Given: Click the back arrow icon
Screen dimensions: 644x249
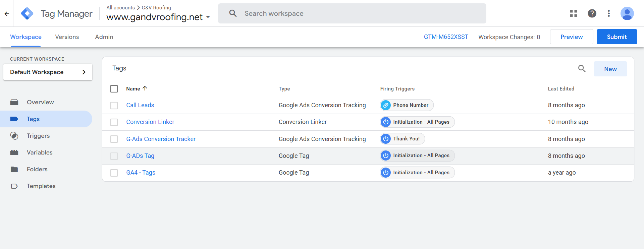Looking at the screenshot, I should 7,14.
